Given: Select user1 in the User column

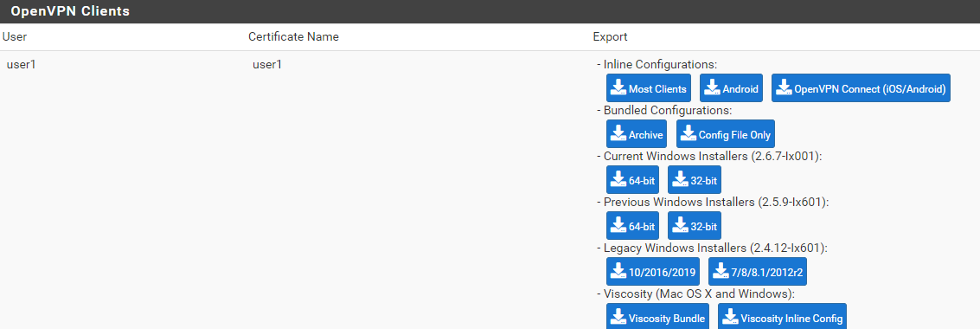Looking at the screenshot, I should point(22,64).
